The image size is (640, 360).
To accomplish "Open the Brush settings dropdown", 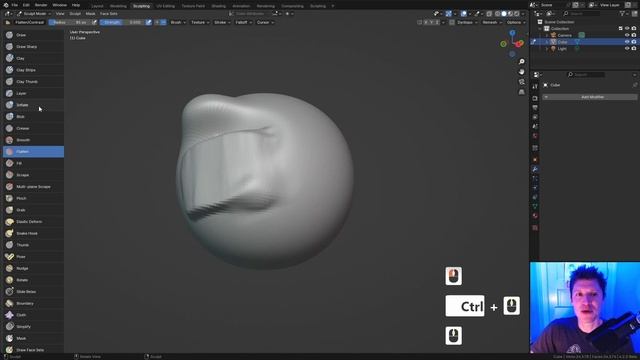I will (178, 22).
